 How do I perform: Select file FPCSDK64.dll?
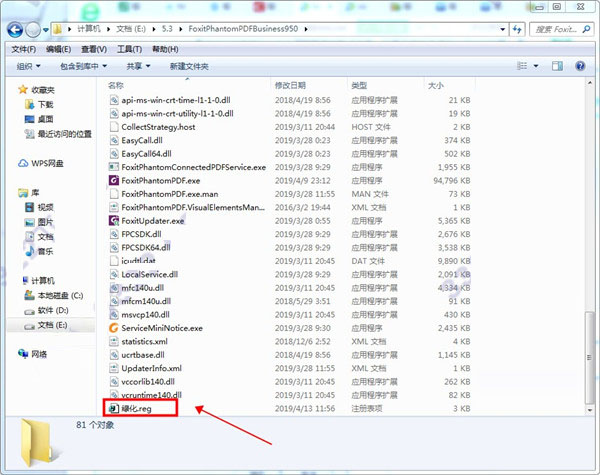[146, 248]
